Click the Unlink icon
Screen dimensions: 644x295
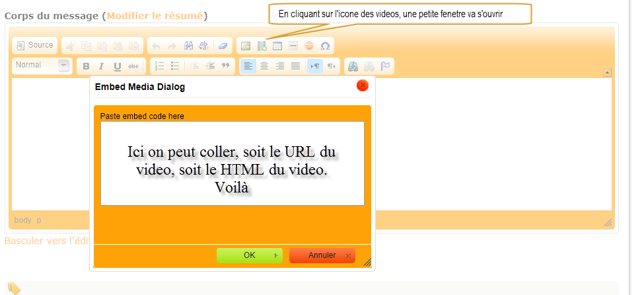369,66
